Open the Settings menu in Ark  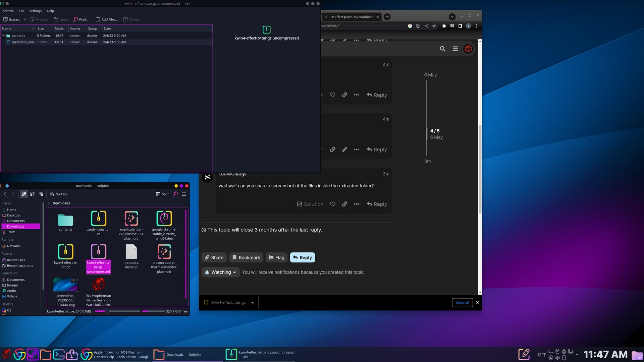coord(35,11)
